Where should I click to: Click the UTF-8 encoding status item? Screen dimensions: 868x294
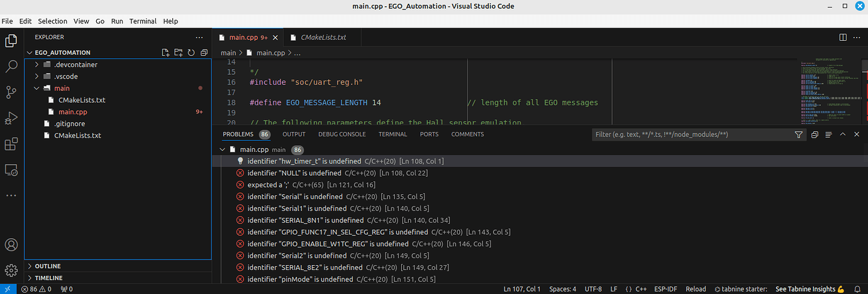[x=594, y=289]
